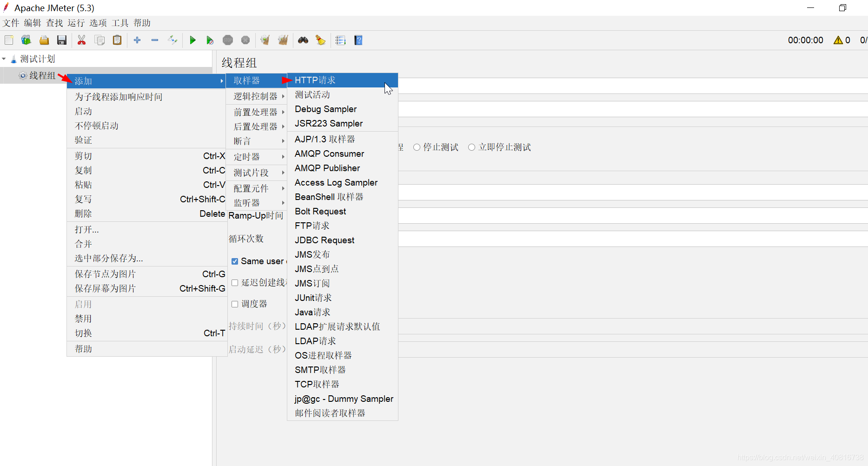Select HTTP请求 from sampler list
Viewport: 868px width, 466px height.
pyautogui.click(x=343, y=80)
